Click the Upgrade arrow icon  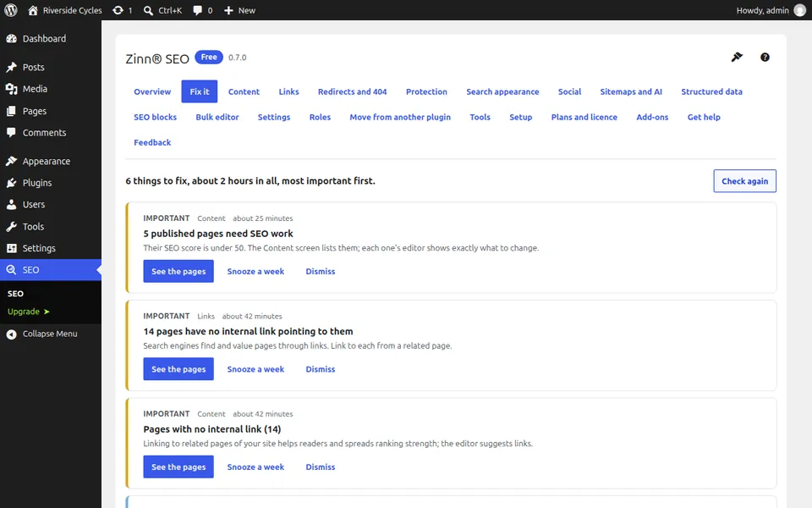coord(47,312)
